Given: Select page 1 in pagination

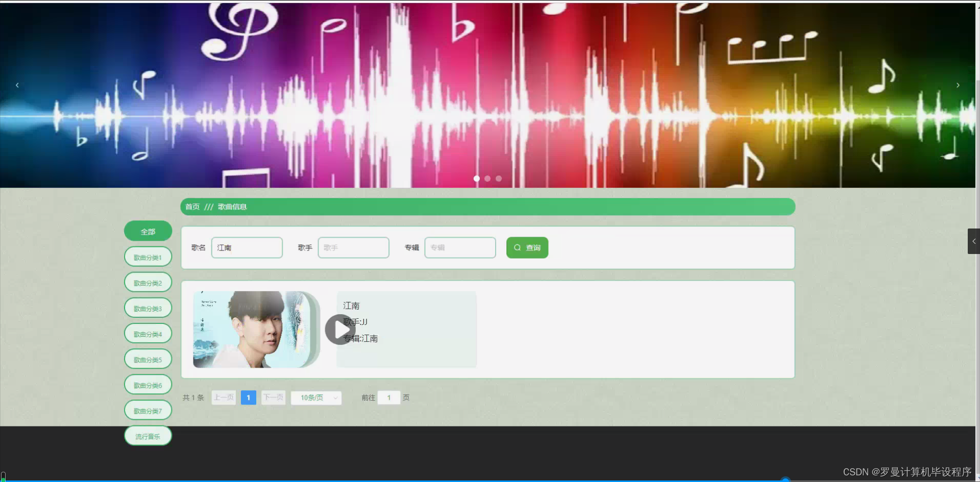Looking at the screenshot, I should pyautogui.click(x=248, y=398).
